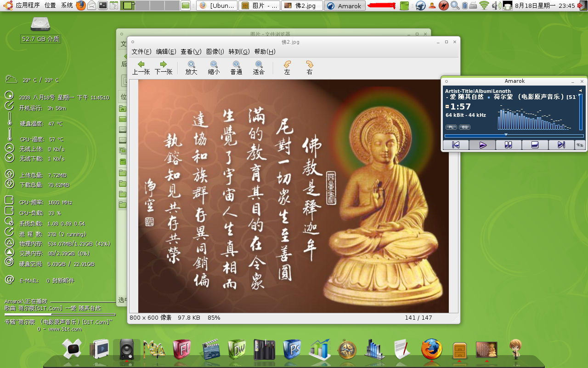Click wireless network tray icon
The image size is (588, 368).
coord(484,6)
